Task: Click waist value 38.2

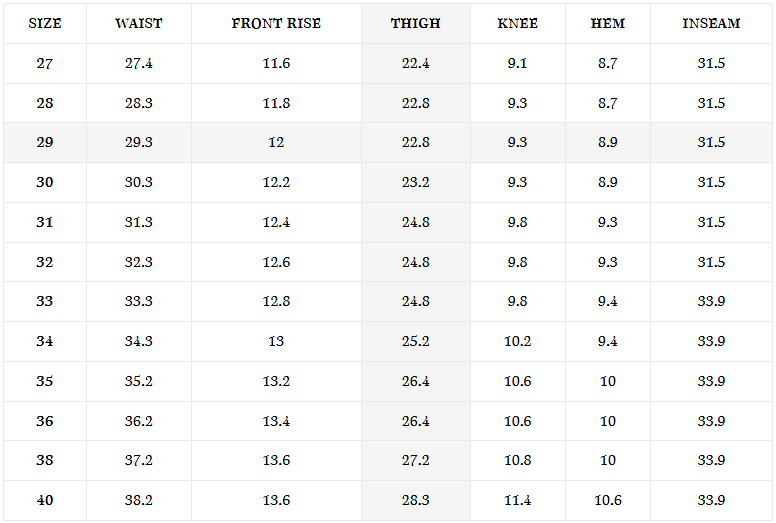Action: [x=139, y=500]
